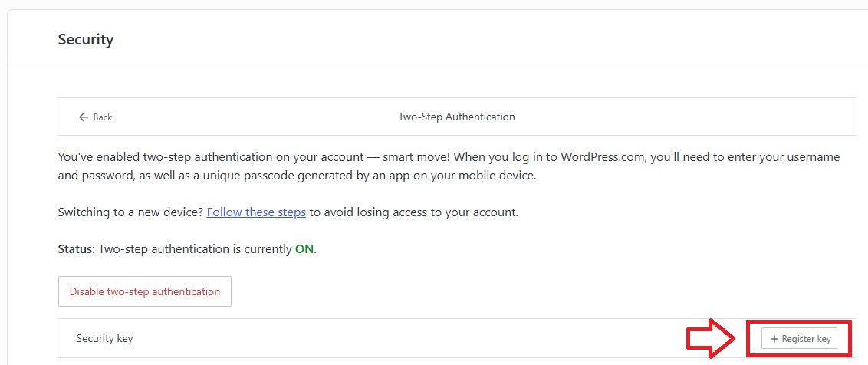The image size is (868, 365).
Task: Click the Two-Step Authentication header title
Action: 456,117
